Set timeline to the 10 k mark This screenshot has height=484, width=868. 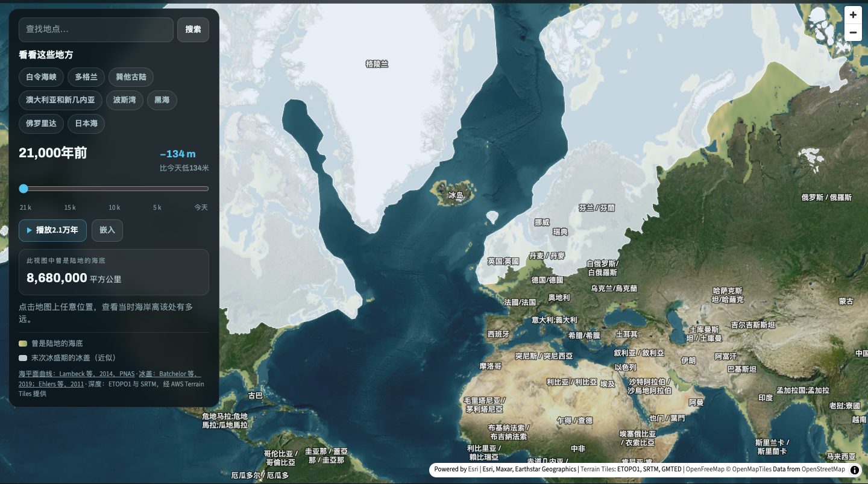coord(114,207)
